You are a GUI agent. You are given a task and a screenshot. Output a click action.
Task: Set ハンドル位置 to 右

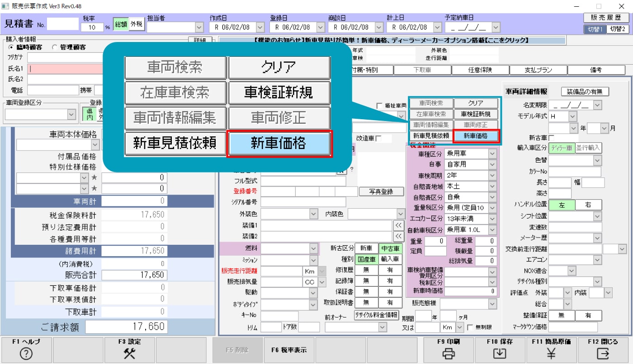click(588, 205)
